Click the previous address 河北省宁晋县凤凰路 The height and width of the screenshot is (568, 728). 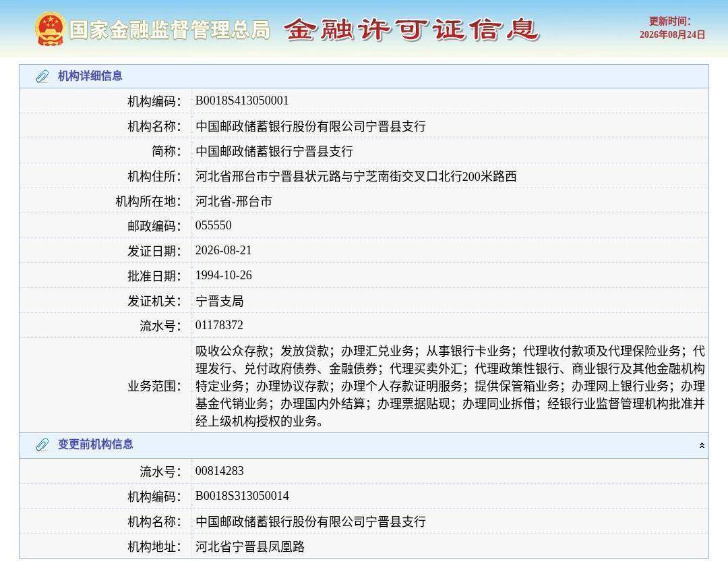(x=250, y=546)
